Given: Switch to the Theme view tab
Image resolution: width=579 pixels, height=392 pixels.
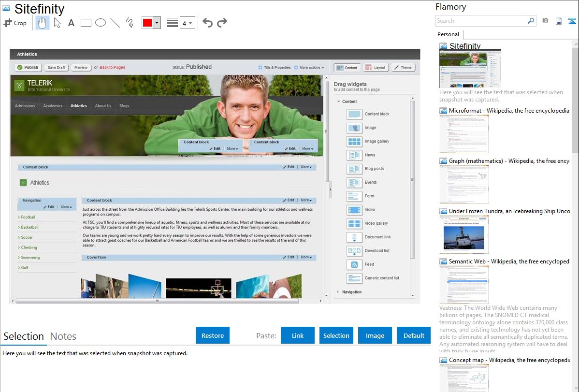Looking at the screenshot, I should [x=403, y=68].
